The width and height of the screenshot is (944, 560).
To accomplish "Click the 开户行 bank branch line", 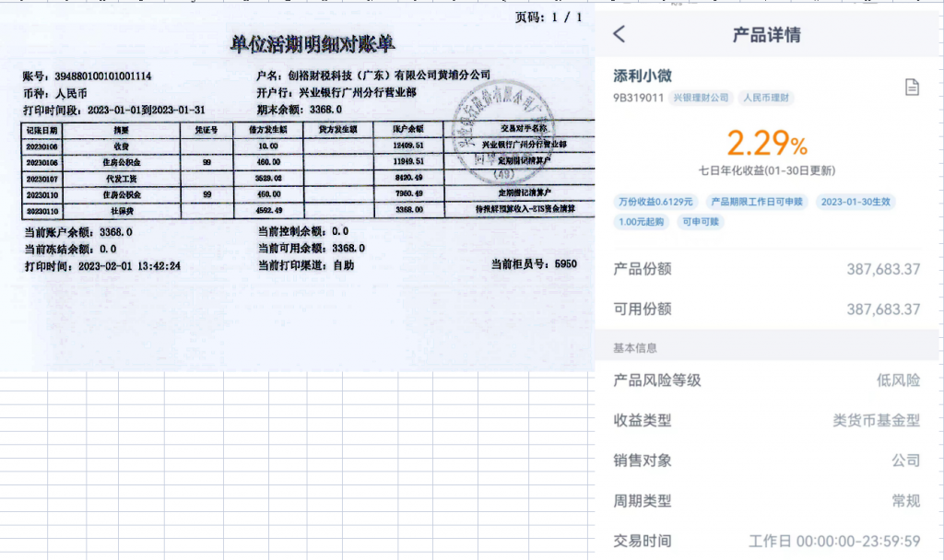I will click(336, 93).
